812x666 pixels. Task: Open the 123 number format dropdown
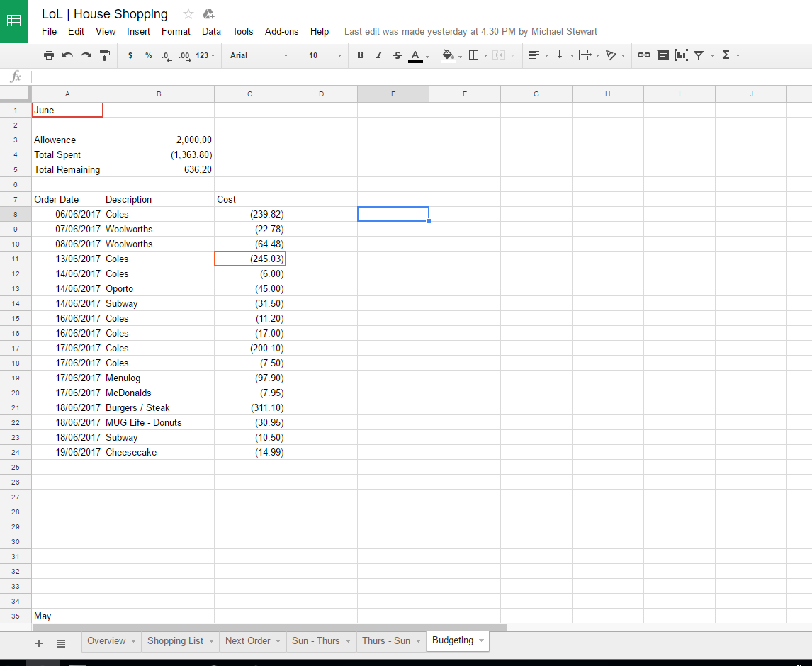coord(205,55)
